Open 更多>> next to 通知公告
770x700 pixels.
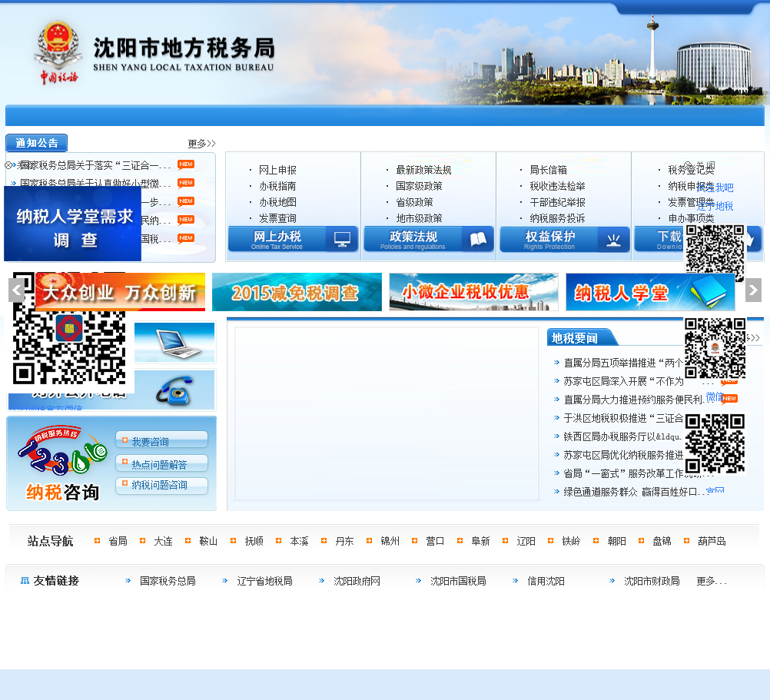pyautogui.click(x=201, y=144)
